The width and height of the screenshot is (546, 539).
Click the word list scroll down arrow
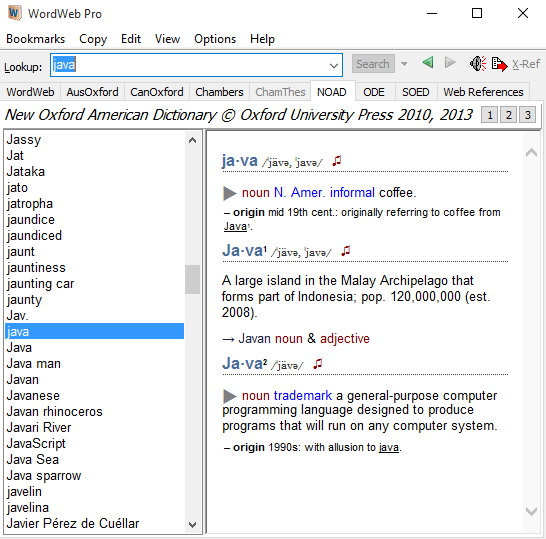(x=192, y=524)
